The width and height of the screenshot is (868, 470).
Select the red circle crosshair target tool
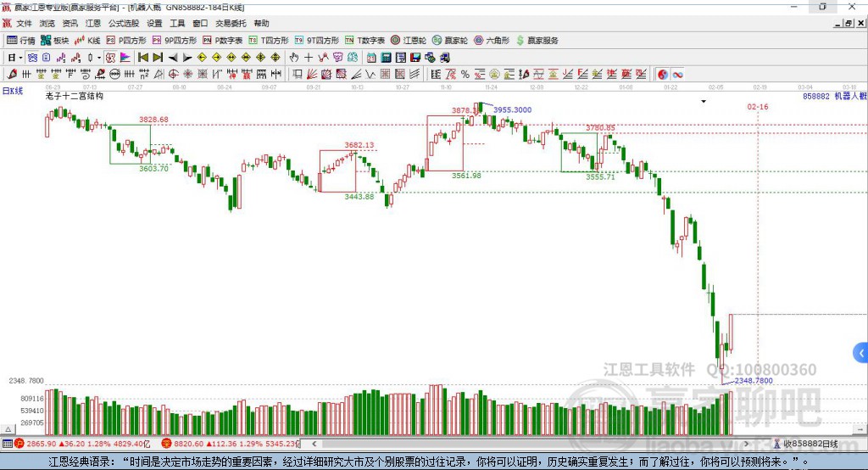pyautogui.click(x=173, y=75)
